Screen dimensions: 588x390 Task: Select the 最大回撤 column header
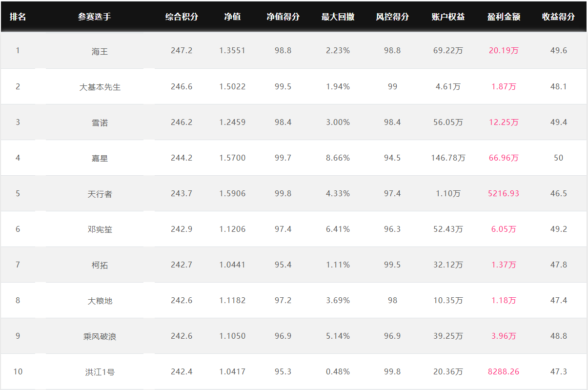click(x=338, y=17)
